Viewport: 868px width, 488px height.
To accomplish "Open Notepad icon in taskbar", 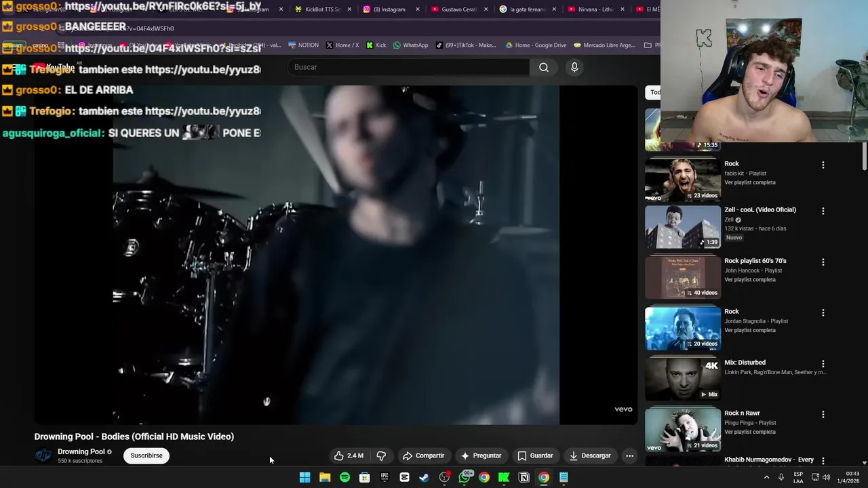I will (564, 477).
